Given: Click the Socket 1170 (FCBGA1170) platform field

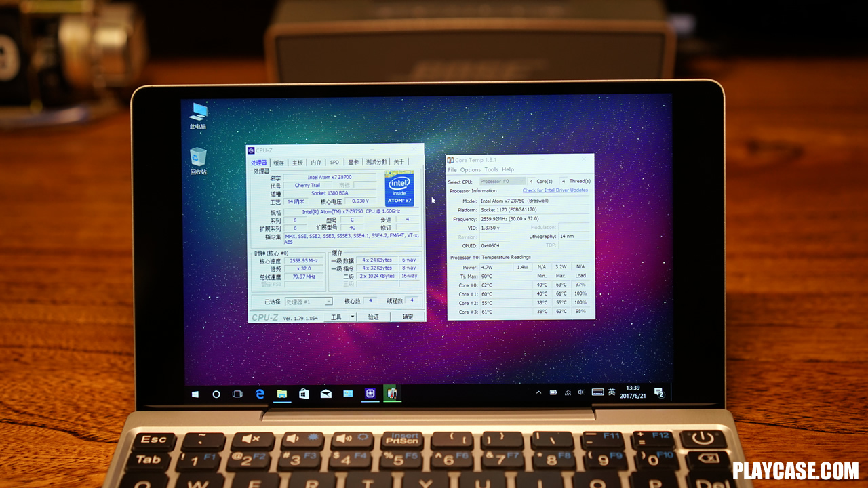Looking at the screenshot, I should pyautogui.click(x=534, y=210).
